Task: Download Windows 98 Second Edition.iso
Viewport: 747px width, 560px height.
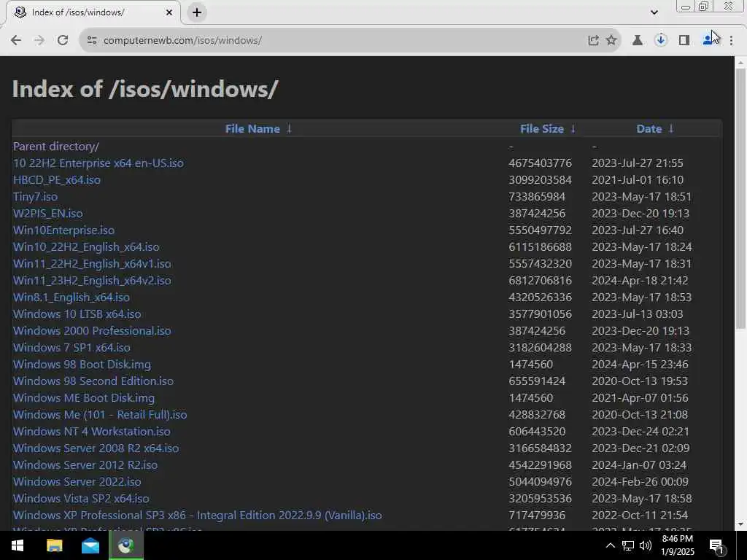Action: click(x=93, y=381)
